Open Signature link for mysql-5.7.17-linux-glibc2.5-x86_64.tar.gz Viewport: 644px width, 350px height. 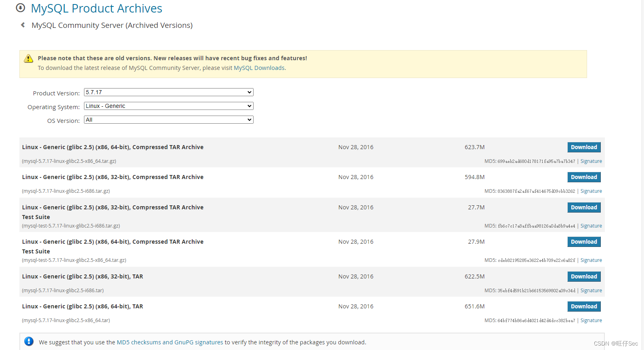point(591,161)
